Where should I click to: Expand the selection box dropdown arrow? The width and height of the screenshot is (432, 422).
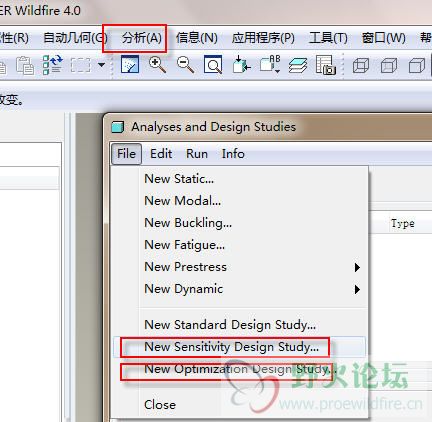102,65
